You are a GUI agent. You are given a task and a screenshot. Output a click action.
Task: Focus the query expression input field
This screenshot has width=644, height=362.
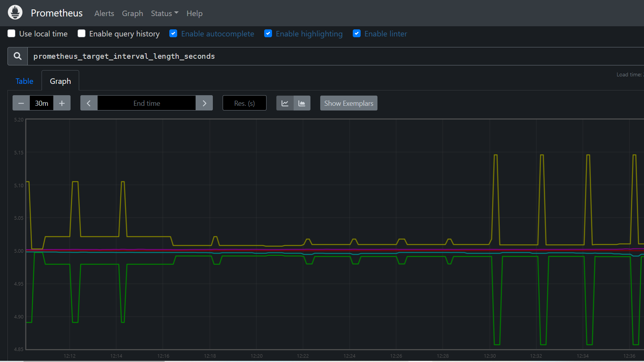coord(336,56)
